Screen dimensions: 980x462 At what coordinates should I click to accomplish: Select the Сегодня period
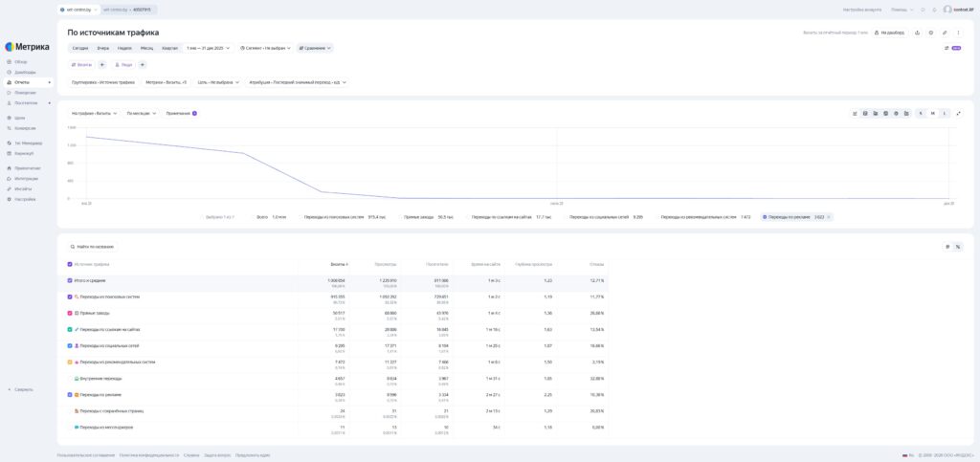tap(80, 48)
